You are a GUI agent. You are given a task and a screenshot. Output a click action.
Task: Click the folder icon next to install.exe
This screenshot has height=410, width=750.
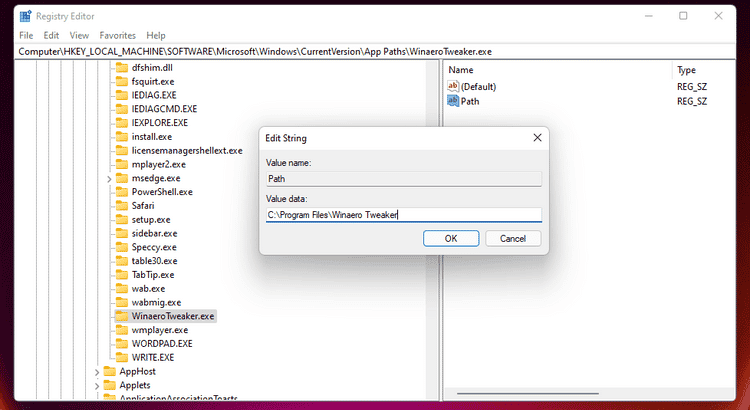coord(122,137)
